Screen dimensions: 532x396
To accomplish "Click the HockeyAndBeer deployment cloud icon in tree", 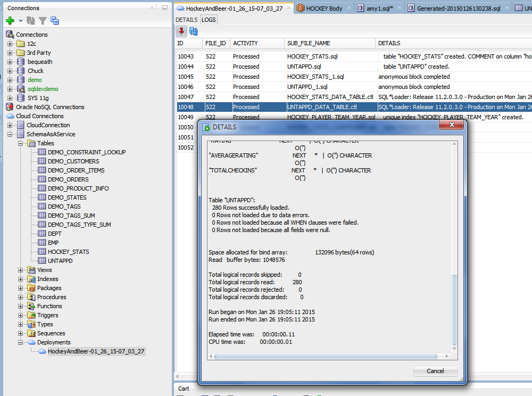I will point(42,351).
